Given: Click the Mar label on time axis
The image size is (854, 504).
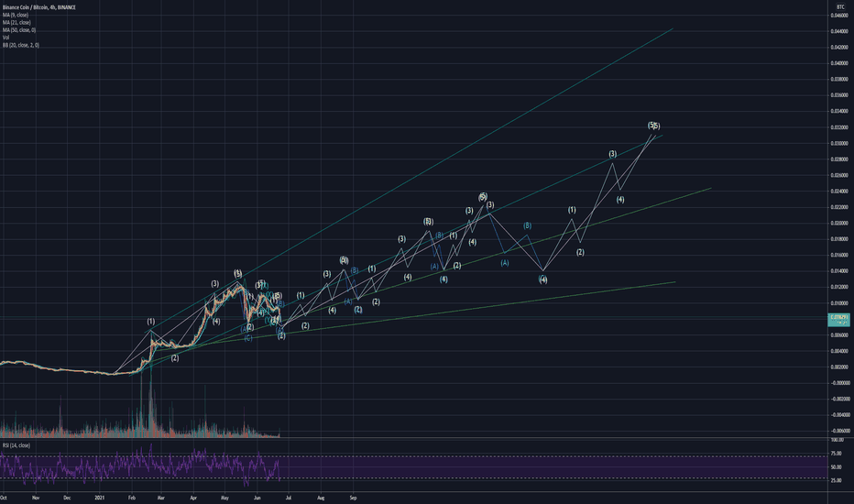Looking at the screenshot, I should [160, 498].
